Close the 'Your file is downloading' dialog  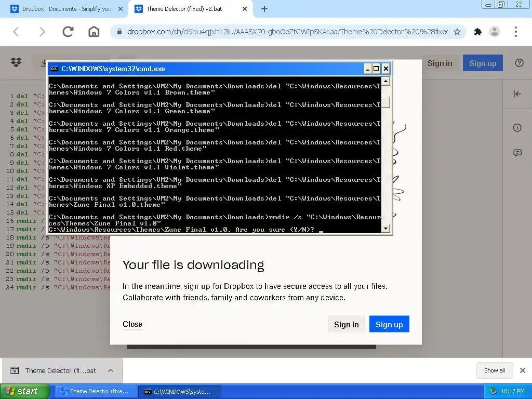(132, 324)
